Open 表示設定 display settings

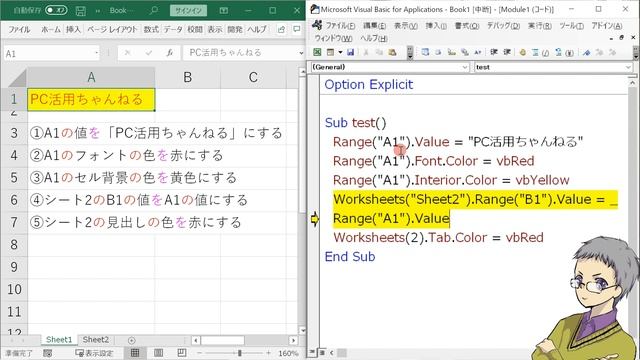[x=94, y=353]
